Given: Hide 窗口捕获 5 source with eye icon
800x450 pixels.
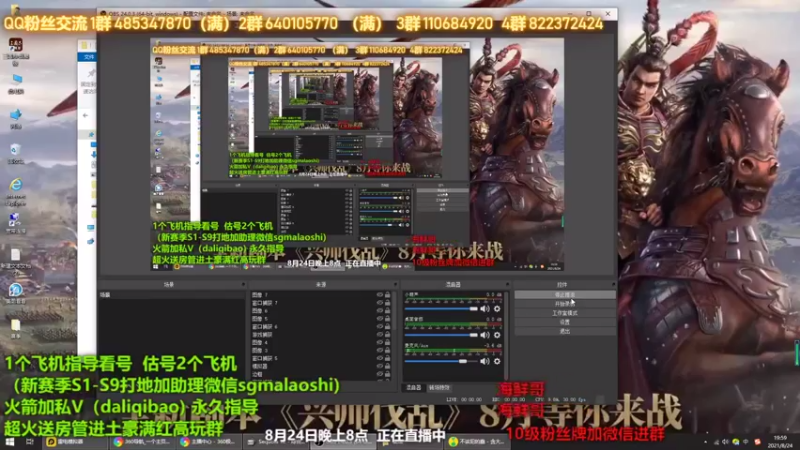Looking at the screenshot, I should point(379,358).
